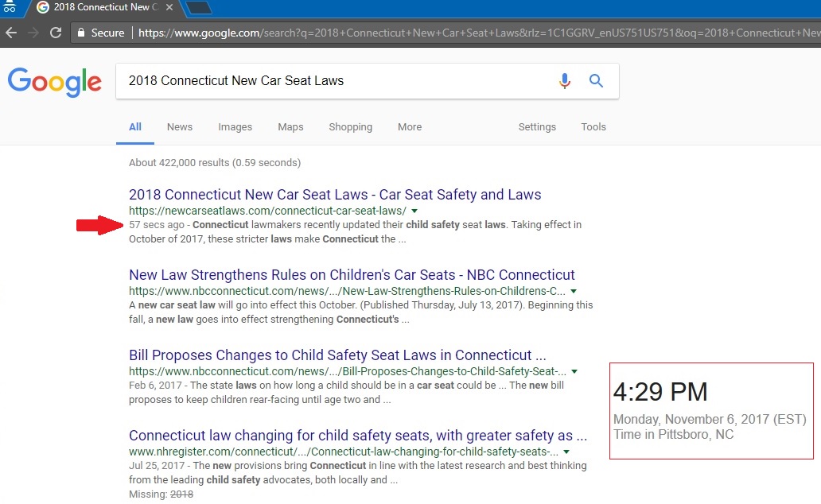The height and width of the screenshot is (504, 821).
Task: Open the search Settings menu
Action: (x=537, y=126)
